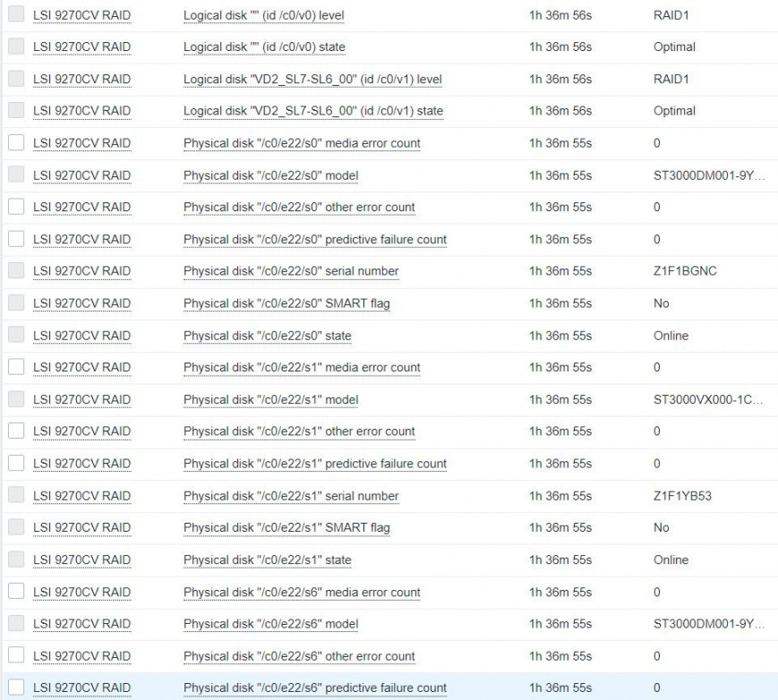Screen dimensions: 778x700
Task: Click Physical disk "/c0/e22/s1" state link
Action: [267, 560]
